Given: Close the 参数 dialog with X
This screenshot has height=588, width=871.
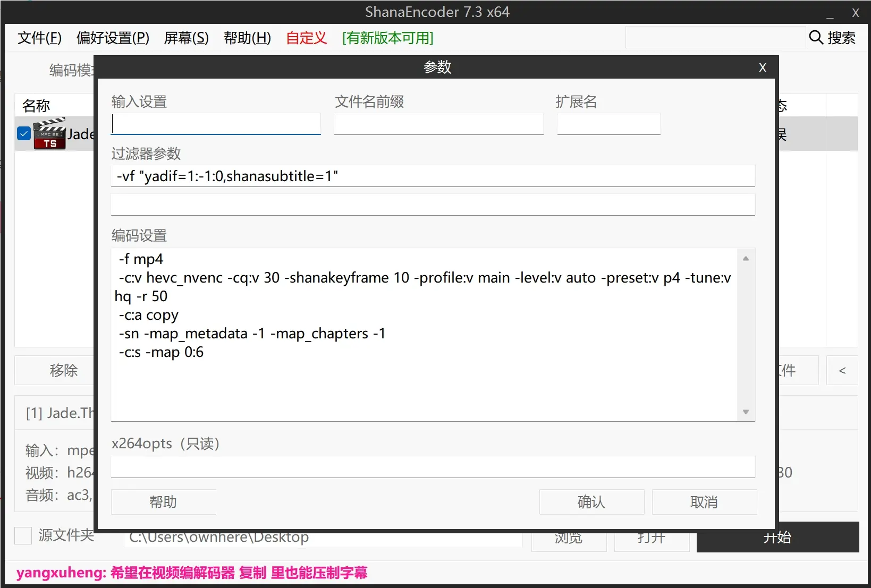Looking at the screenshot, I should pos(763,67).
